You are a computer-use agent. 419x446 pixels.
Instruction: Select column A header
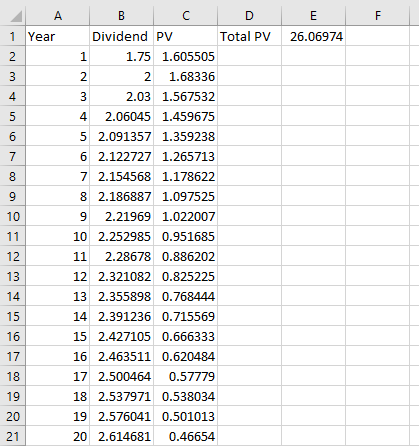57,16
